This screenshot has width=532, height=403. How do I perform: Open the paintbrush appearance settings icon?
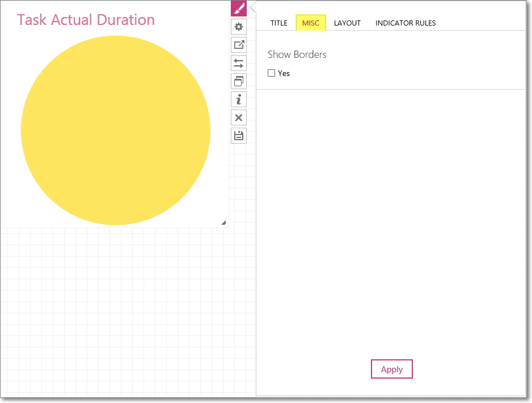pos(239,8)
